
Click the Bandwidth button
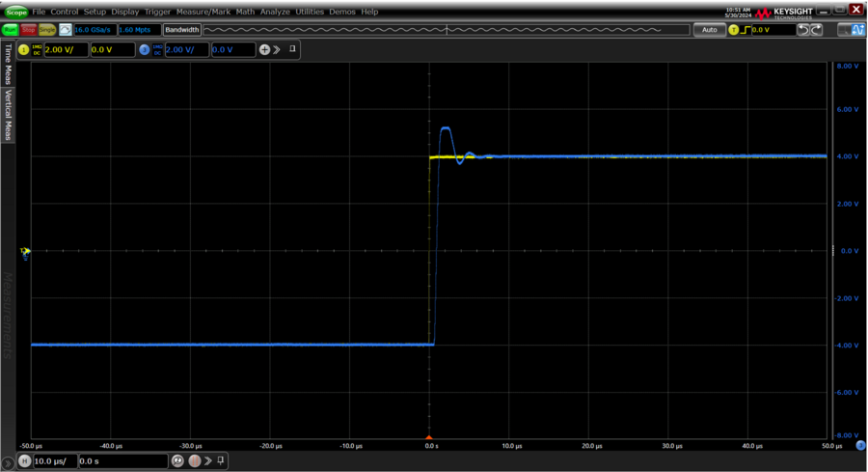pyautogui.click(x=181, y=30)
